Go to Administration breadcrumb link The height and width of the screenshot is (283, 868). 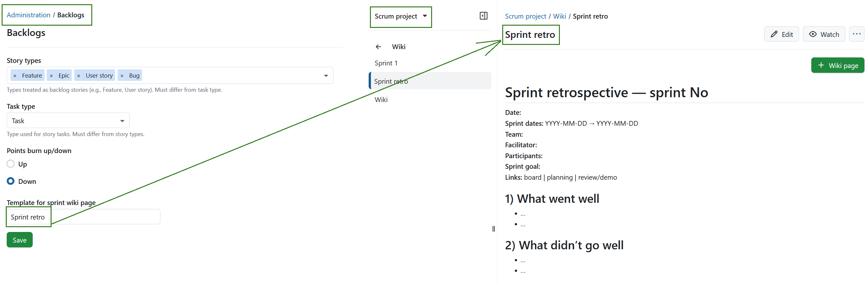pyautogui.click(x=28, y=15)
